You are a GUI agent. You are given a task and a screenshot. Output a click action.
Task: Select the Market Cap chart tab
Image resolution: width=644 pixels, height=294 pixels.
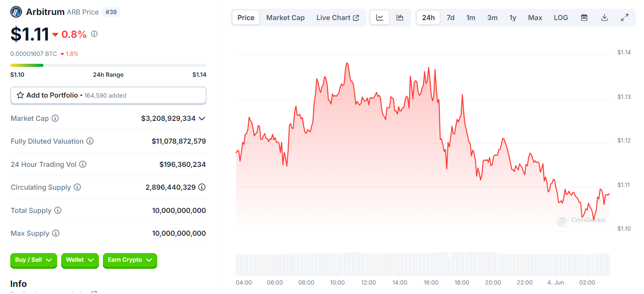285,18
